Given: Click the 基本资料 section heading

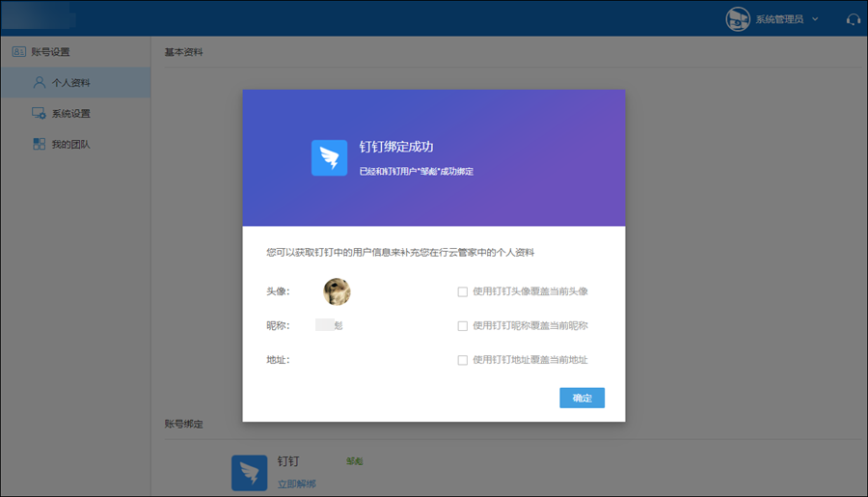Looking at the screenshot, I should (x=184, y=52).
